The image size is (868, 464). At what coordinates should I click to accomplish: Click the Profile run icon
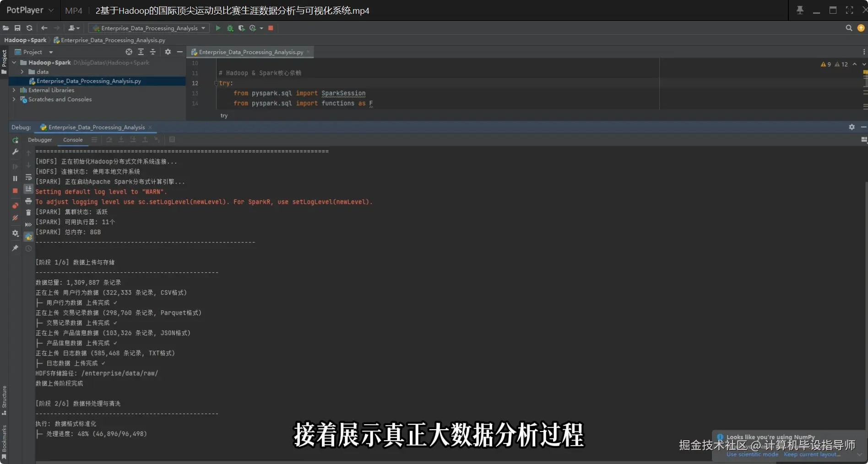pyautogui.click(x=253, y=28)
